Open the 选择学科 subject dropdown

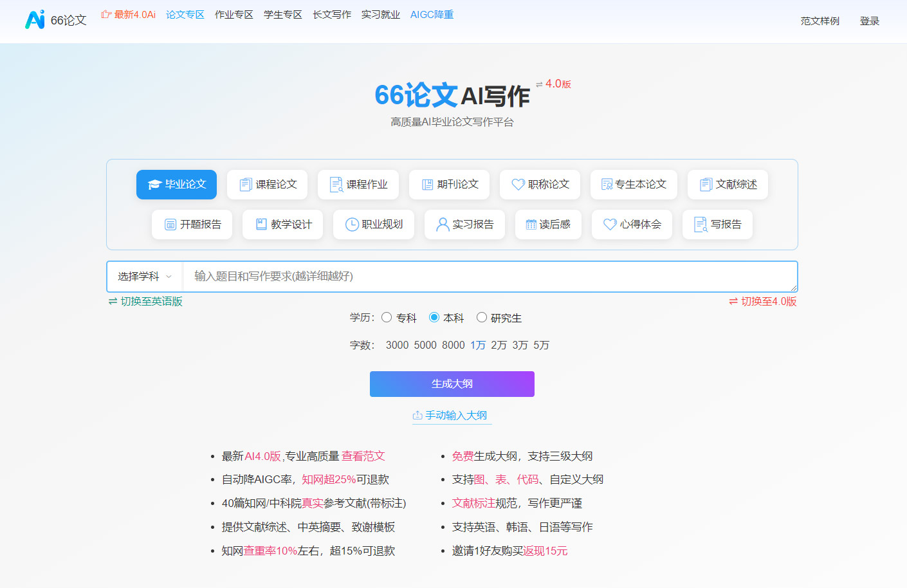pyautogui.click(x=145, y=277)
